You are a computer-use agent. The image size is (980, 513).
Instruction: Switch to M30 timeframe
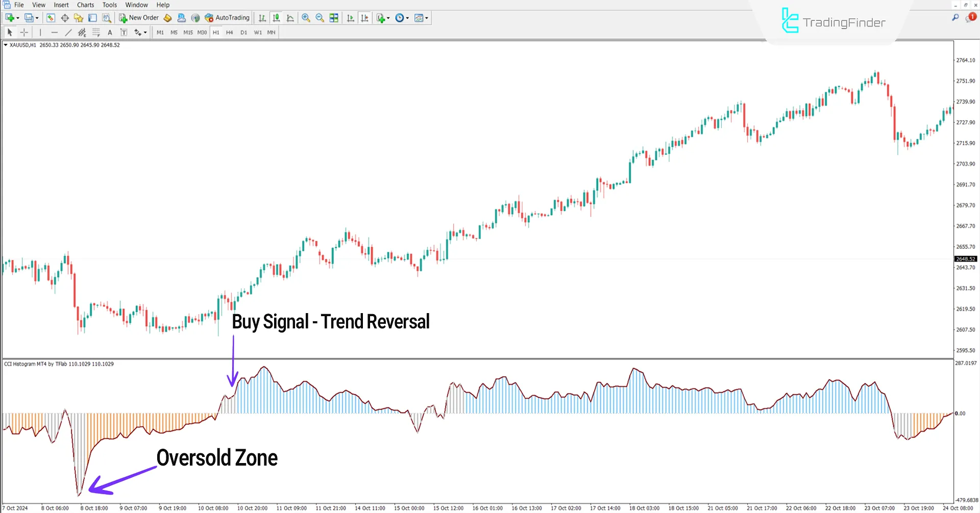click(202, 32)
